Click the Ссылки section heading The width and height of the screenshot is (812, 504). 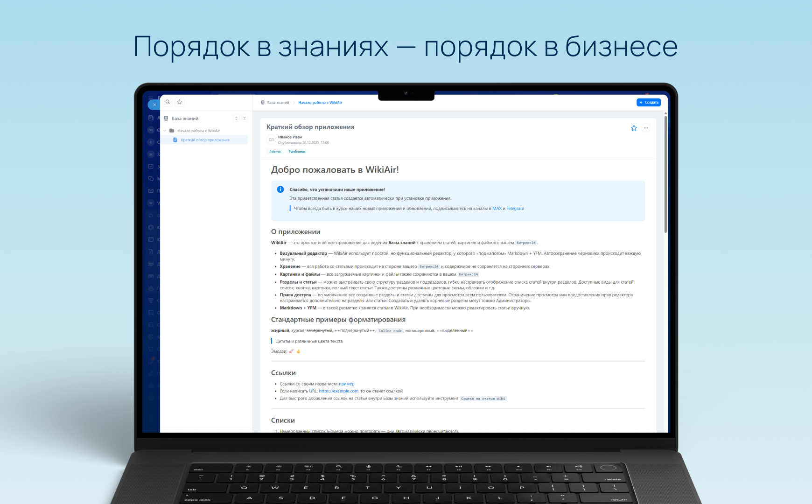283,373
